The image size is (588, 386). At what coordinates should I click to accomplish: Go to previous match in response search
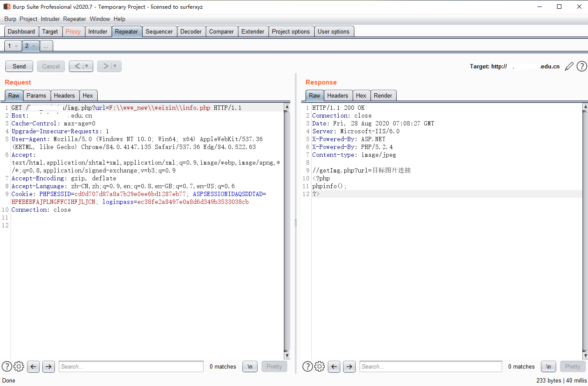(x=334, y=366)
